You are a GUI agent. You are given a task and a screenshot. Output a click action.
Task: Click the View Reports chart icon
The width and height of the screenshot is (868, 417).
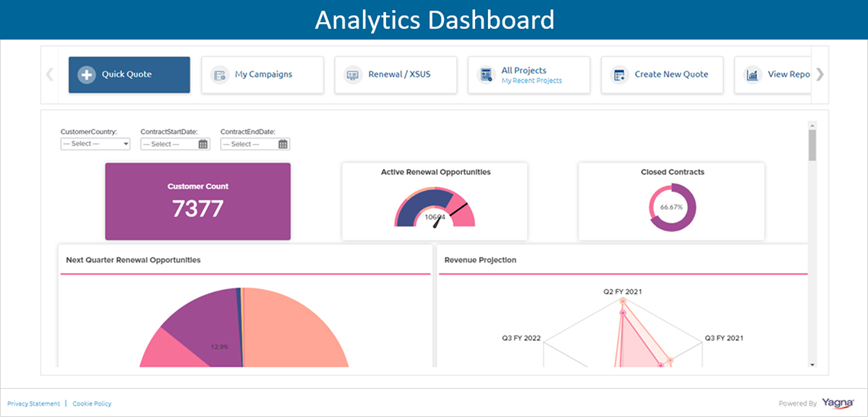click(x=752, y=75)
